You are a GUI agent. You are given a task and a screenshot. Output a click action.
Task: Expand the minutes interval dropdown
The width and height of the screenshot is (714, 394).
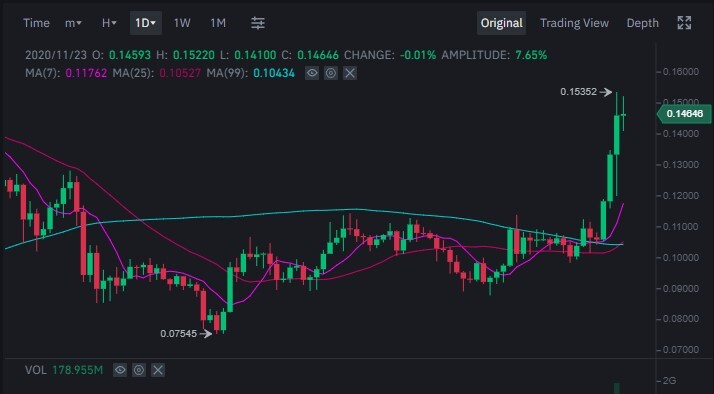[x=73, y=23]
